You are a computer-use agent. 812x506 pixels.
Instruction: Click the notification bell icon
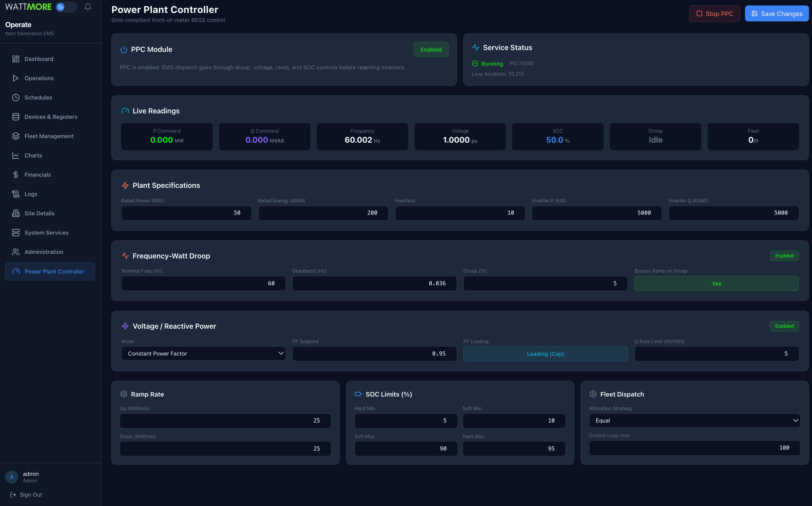(x=87, y=7)
